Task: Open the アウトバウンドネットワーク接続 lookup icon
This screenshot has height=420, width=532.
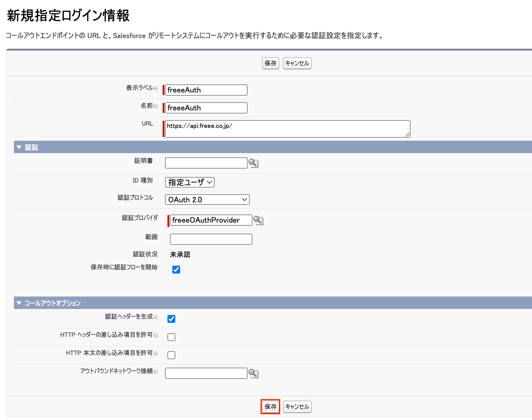Action: (x=253, y=374)
